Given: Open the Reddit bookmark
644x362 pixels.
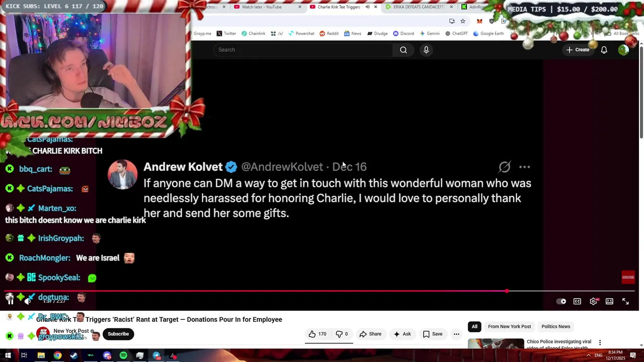Looking at the screenshot, I should 329,34.
